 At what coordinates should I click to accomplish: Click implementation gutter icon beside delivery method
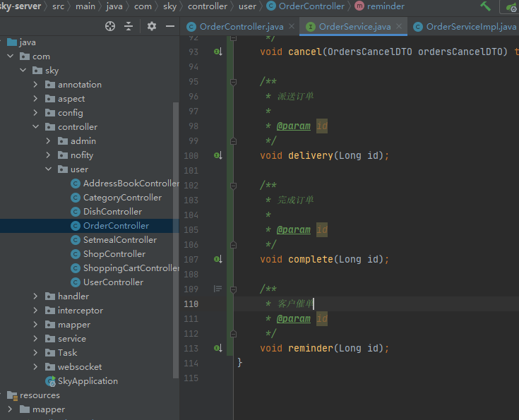(218, 155)
